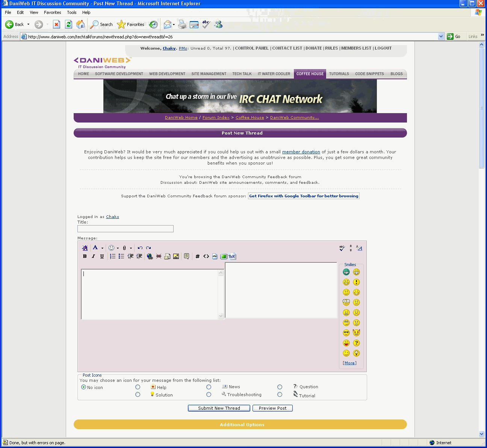Go to the browser Home page

[80, 24]
